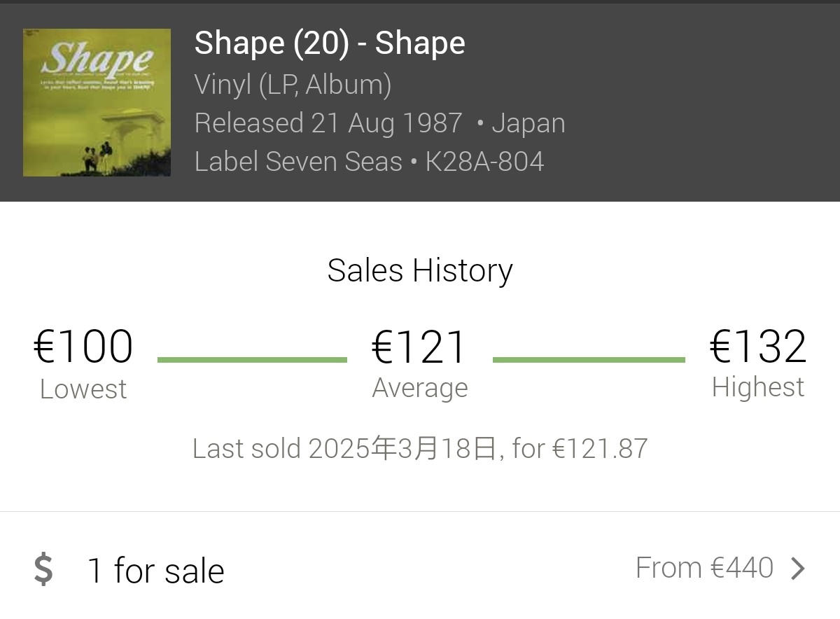The image size is (840, 619).
Task: Expand the right chevron beside From €440
Action: point(797,569)
